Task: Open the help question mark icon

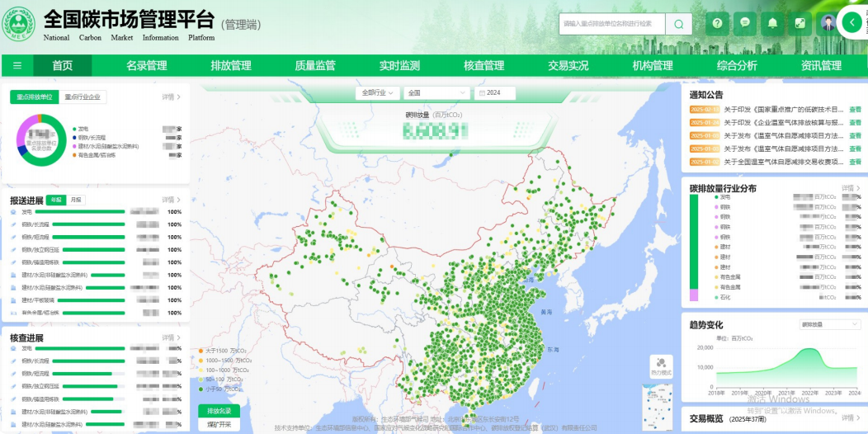Action: coord(718,24)
